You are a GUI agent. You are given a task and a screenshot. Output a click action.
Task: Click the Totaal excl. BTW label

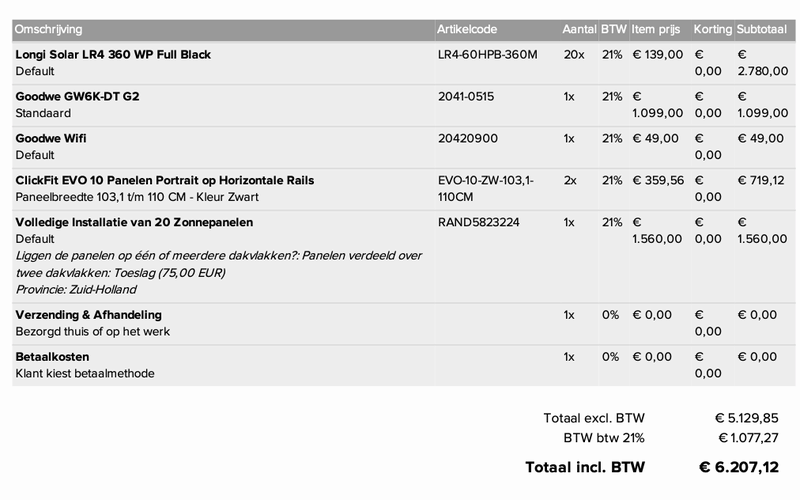coord(594,418)
